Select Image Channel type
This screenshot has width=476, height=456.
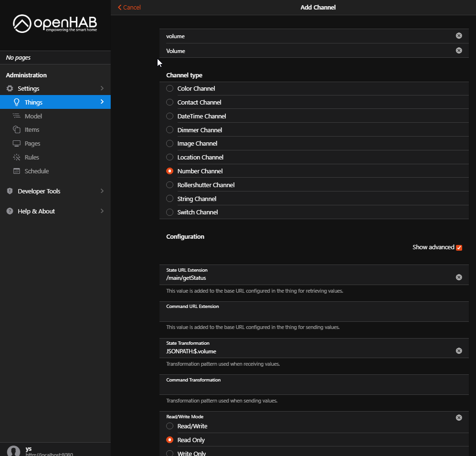pos(169,143)
